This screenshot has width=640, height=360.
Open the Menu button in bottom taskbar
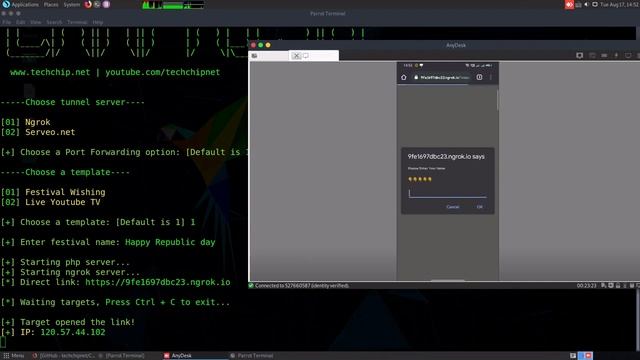point(13,356)
